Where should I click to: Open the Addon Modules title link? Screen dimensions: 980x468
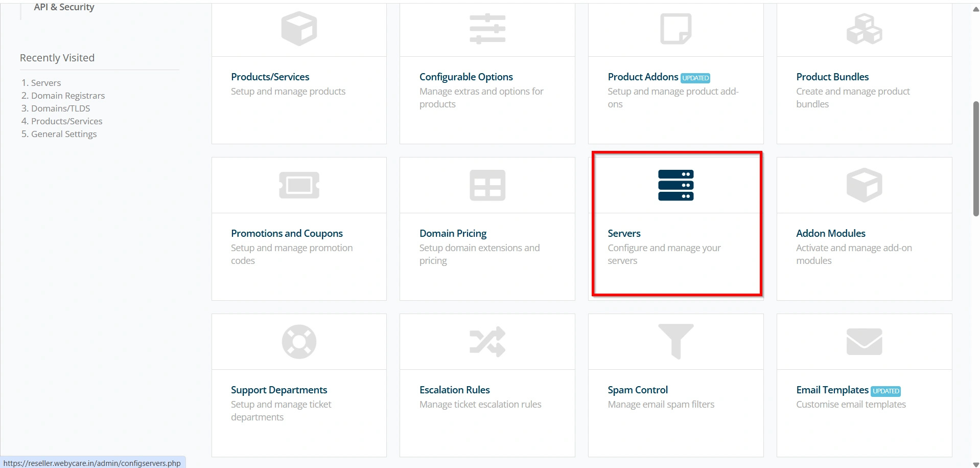click(x=831, y=233)
